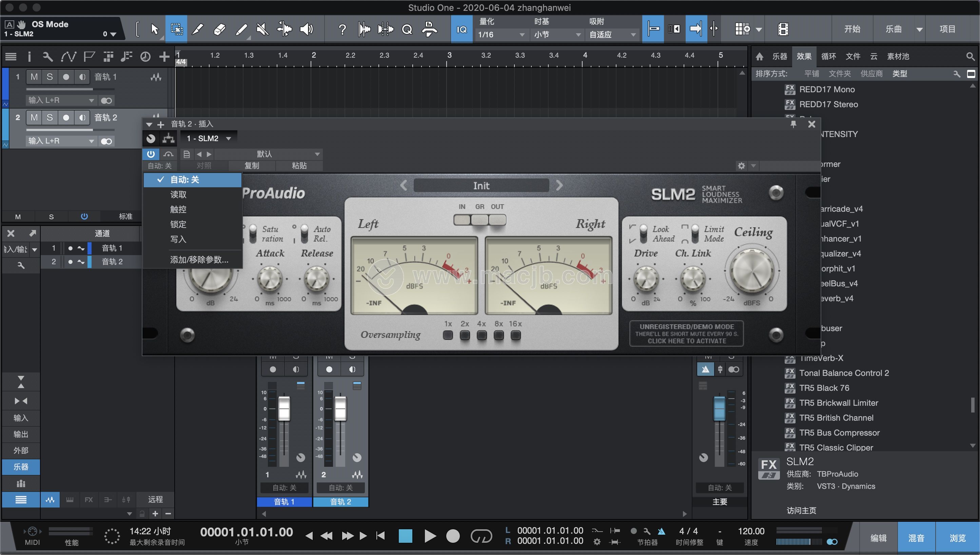Click the stop button in transport
This screenshot has height=555, width=980.
click(x=406, y=536)
